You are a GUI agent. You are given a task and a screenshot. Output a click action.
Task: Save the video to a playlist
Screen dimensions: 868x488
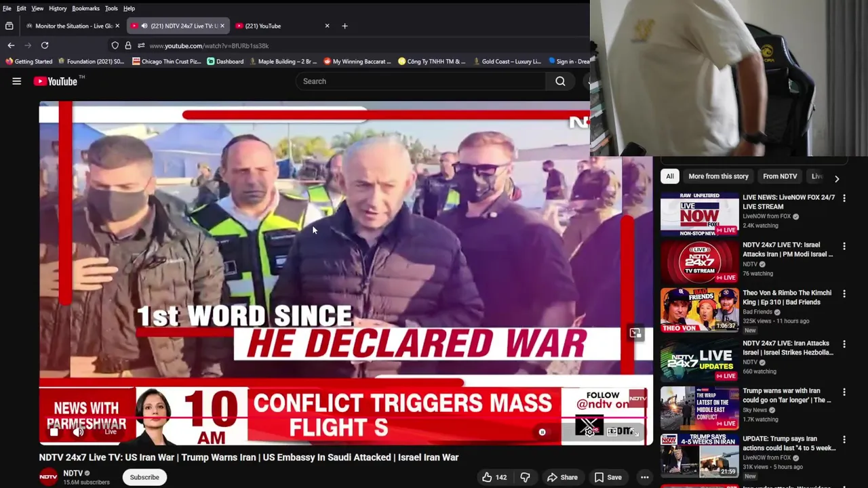pyautogui.click(x=608, y=477)
